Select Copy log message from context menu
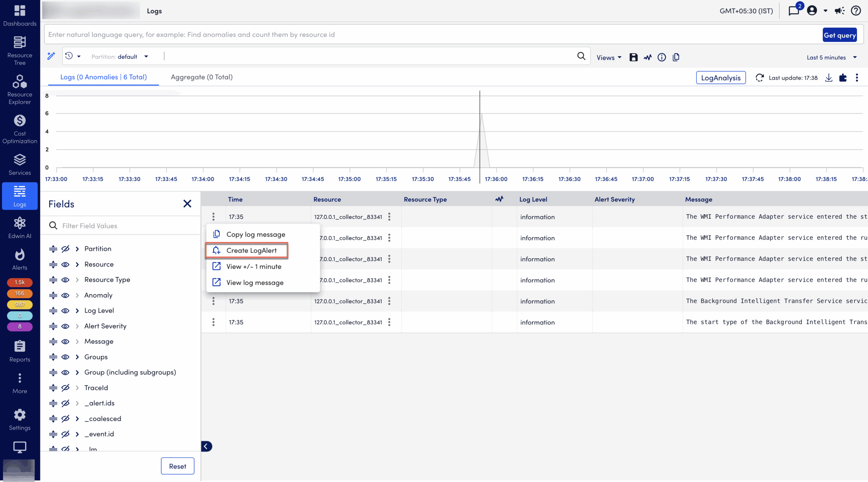The image size is (868, 482). click(x=256, y=234)
